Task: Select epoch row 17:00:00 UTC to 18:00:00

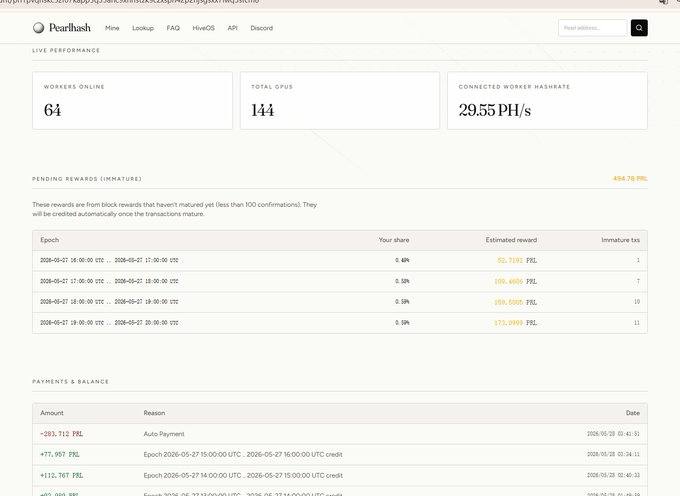Action: [340, 281]
